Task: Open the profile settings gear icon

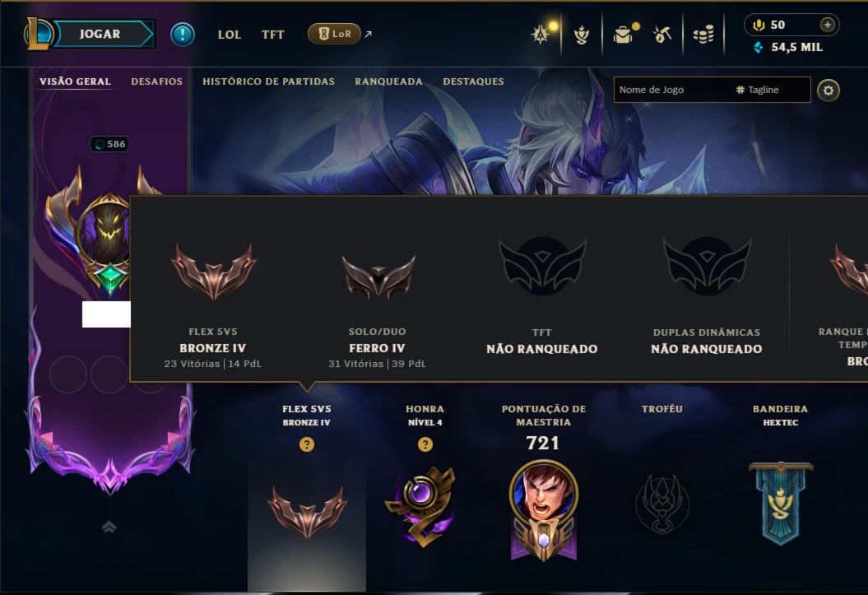Action: point(829,91)
